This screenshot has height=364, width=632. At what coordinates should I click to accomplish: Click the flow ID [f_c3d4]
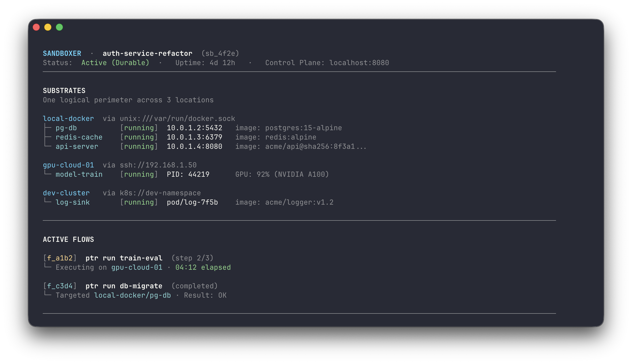pyautogui.click(x=60, y=286)
